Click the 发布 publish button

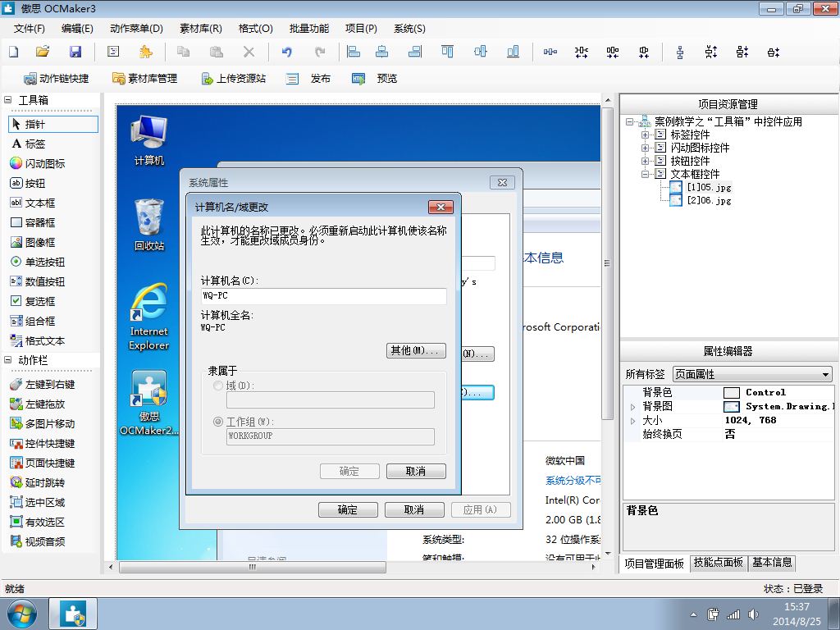coord(308,78)
